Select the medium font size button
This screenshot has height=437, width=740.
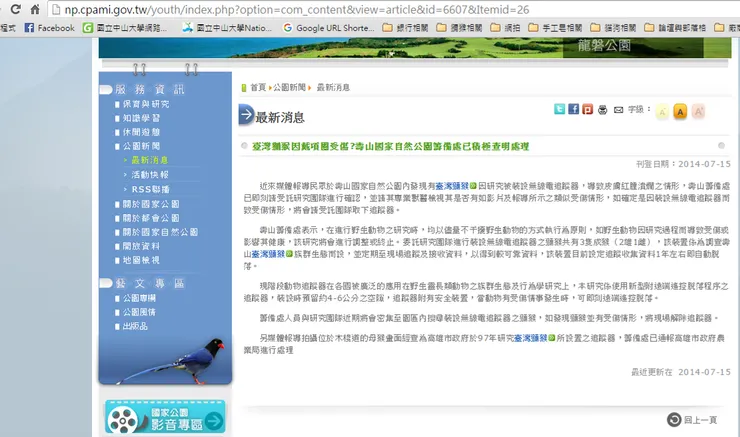680,112
